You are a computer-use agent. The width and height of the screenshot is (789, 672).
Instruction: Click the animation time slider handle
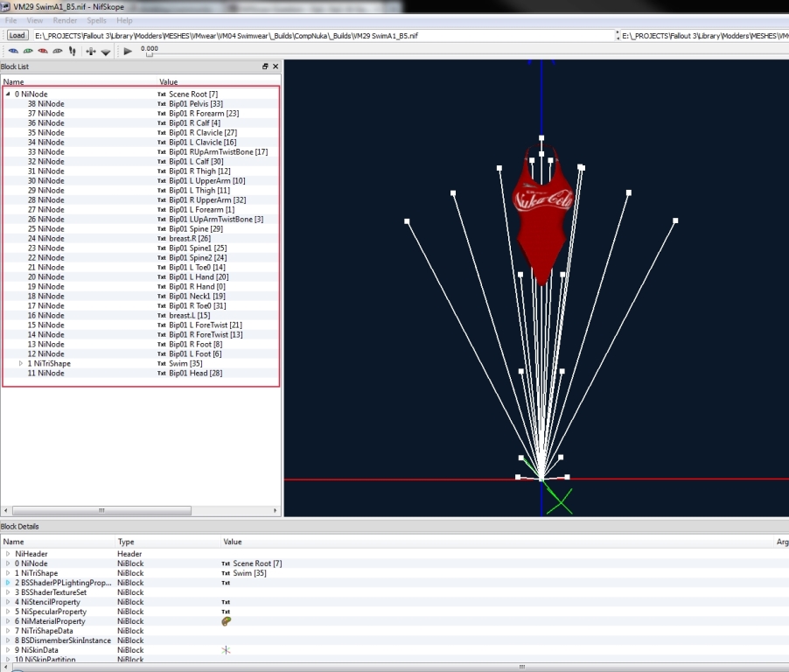[149, 55]
